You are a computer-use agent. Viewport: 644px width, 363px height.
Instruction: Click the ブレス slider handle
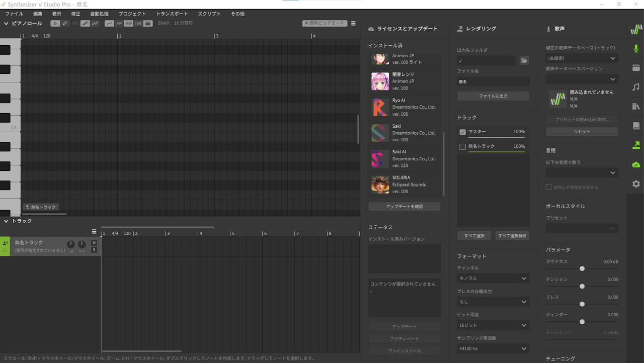click(x=582, y=304)
